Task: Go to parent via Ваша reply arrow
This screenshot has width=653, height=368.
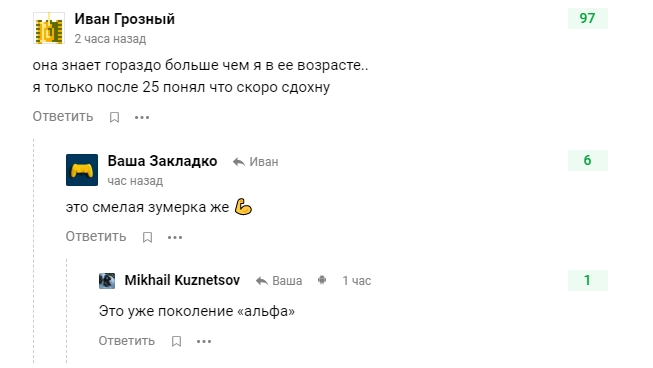Action: [x=279, y=281]
